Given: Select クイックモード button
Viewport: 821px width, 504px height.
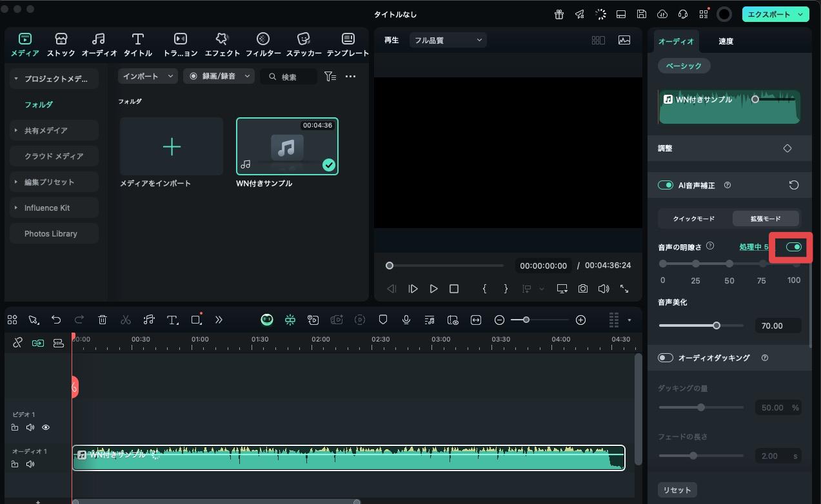Looking at the screenshot, I should (694, 219).
